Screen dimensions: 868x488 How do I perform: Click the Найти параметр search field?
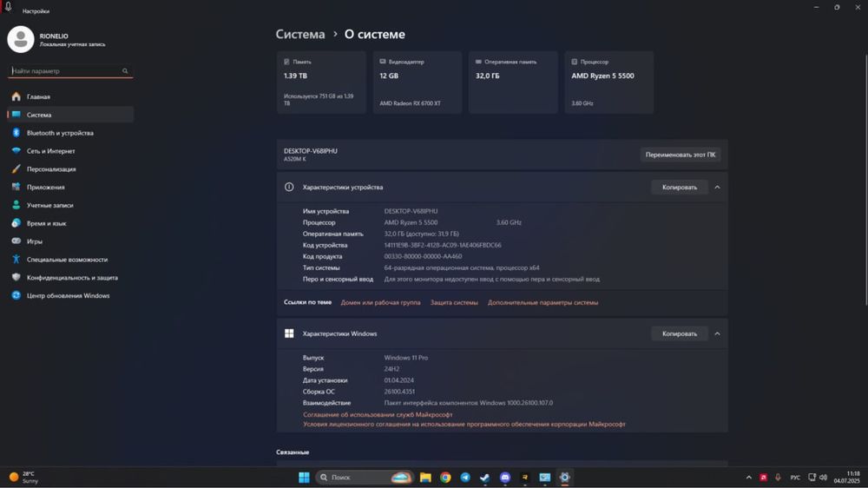pos(70,71)
